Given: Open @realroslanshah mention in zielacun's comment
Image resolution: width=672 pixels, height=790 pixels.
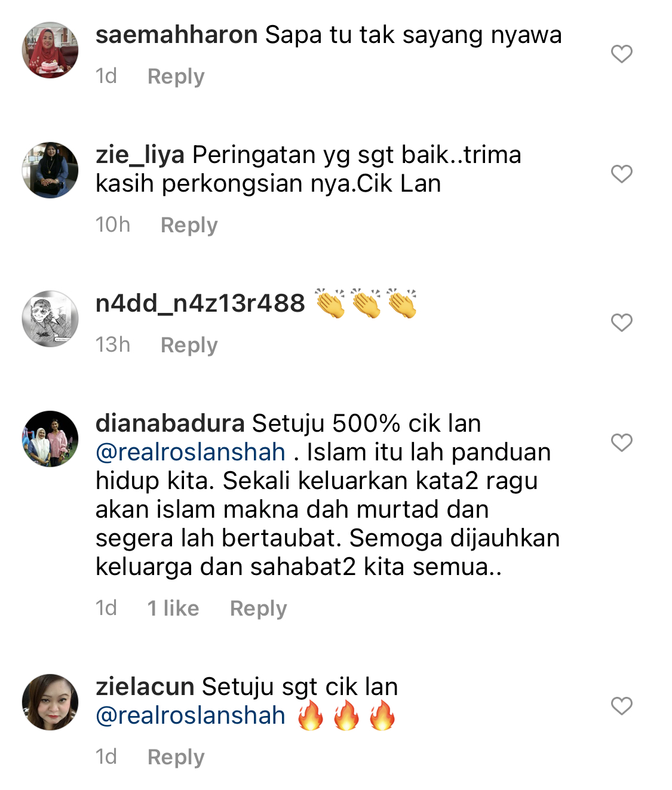Looking at the screenshot, I should pyautogui.click(x=191, y=715).
